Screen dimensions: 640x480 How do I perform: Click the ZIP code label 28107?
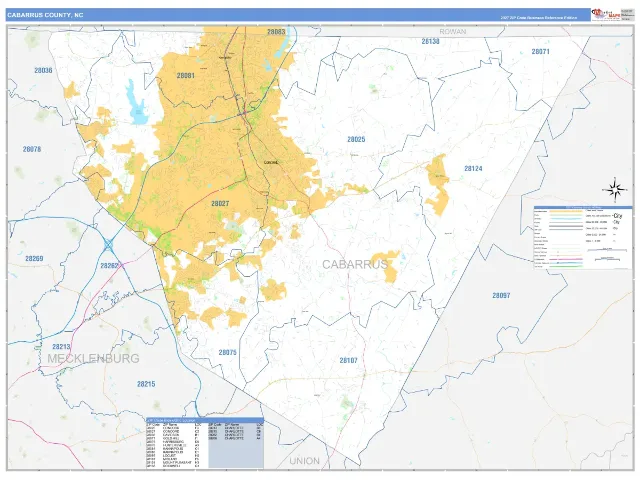tap(348, 360)
